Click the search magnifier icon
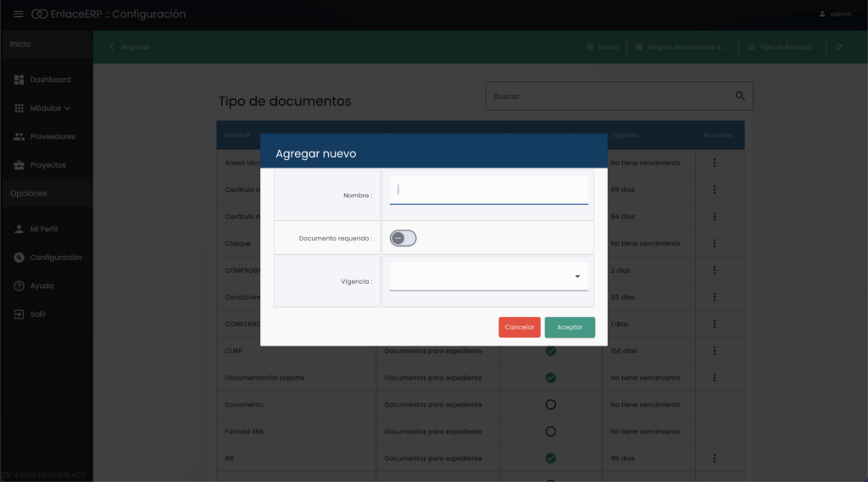Screen dimensions: 868x482 tap(739, 97)
